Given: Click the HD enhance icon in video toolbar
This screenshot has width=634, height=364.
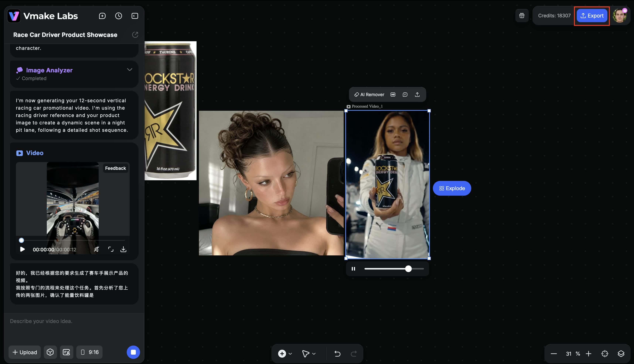Looking at the screenshot, I should 393,95.
